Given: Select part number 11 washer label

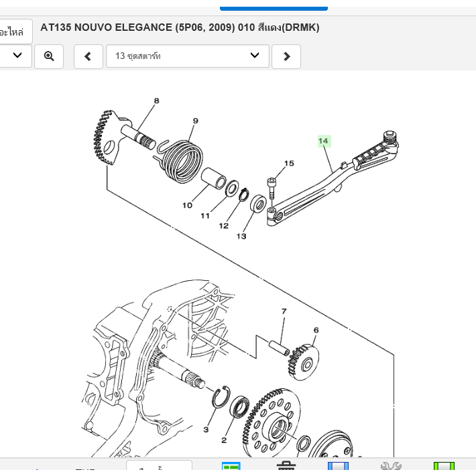Looking at the screenshot, I should tap(205, 216).
